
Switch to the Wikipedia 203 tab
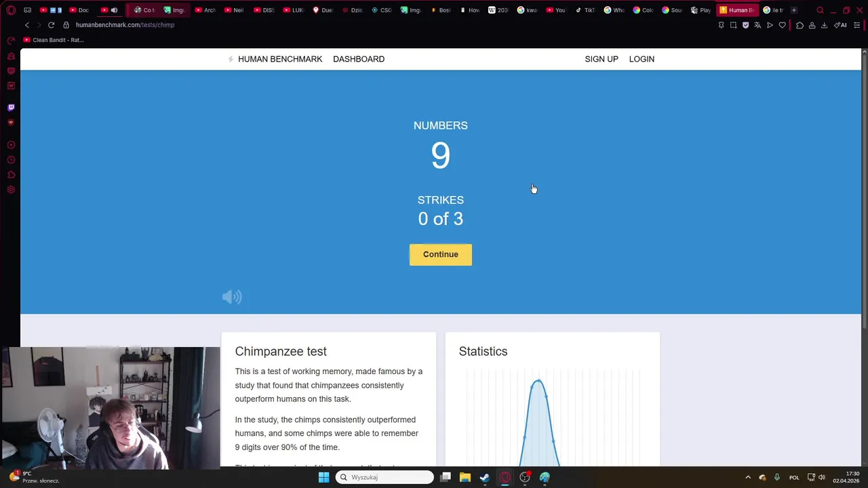498,10
